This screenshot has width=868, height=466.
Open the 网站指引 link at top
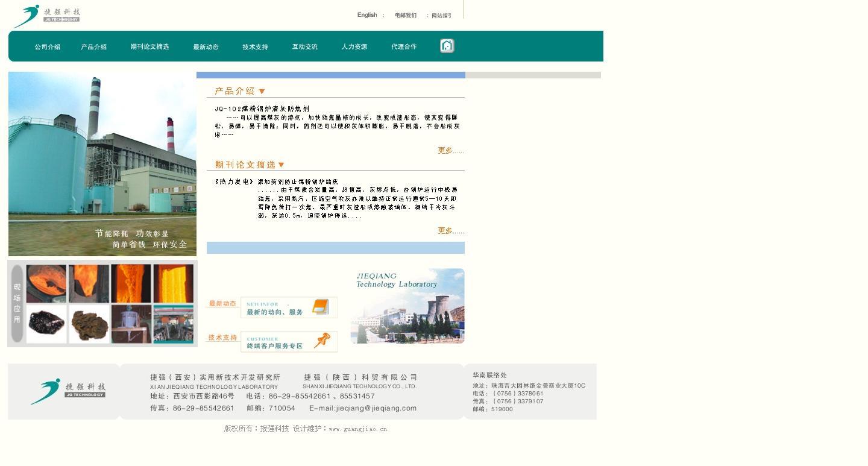441,16
